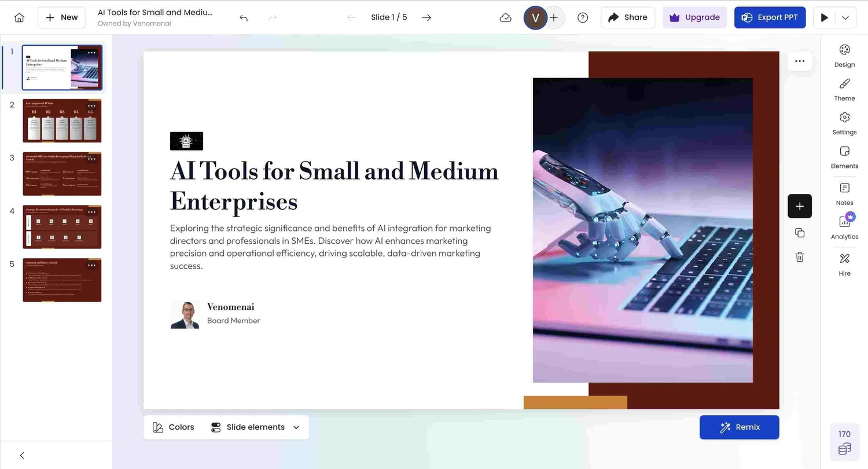Open the Colors picker
The height and width of the screenshot is (469, 868).
173,427
